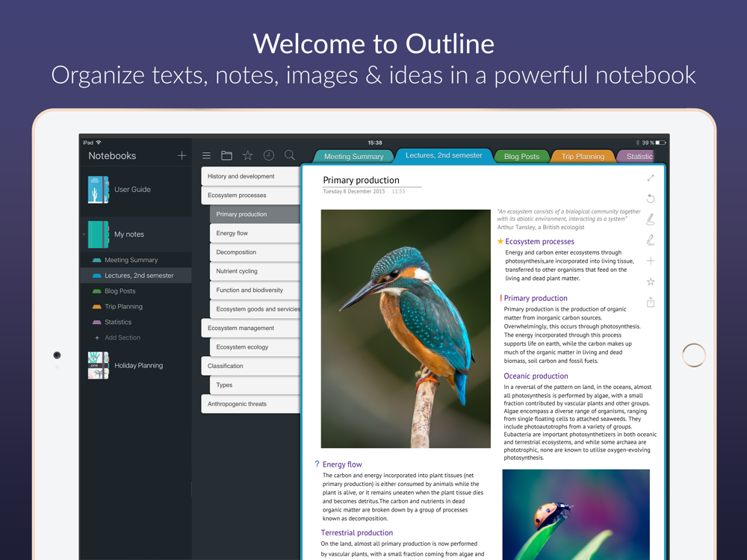Tap the 15:38 status bar clock
This screenshot has height=560, width=747.
pos(375,143)
